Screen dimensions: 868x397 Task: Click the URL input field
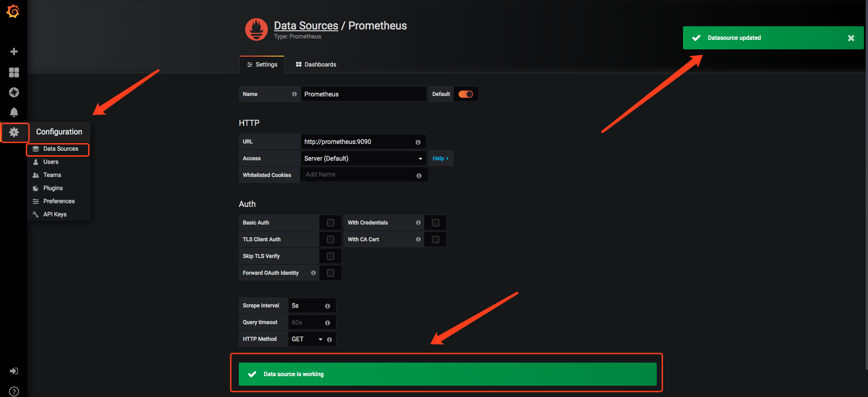click(x=357, y=142)
